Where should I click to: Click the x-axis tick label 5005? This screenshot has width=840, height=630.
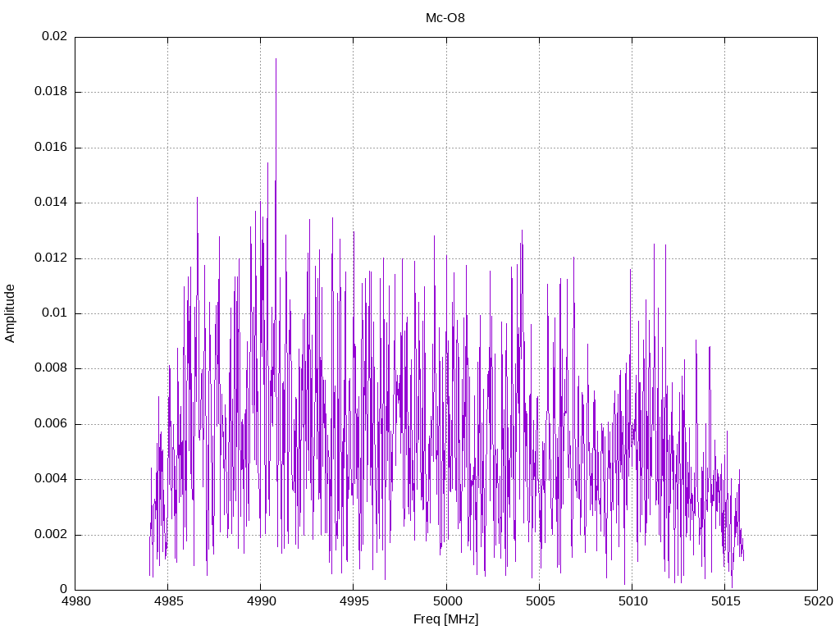tap(540, 601)
